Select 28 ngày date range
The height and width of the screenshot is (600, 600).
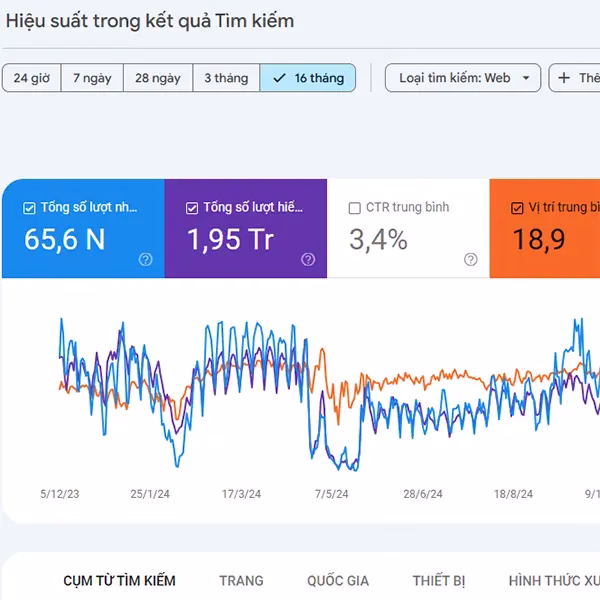[x=158, y=78]
